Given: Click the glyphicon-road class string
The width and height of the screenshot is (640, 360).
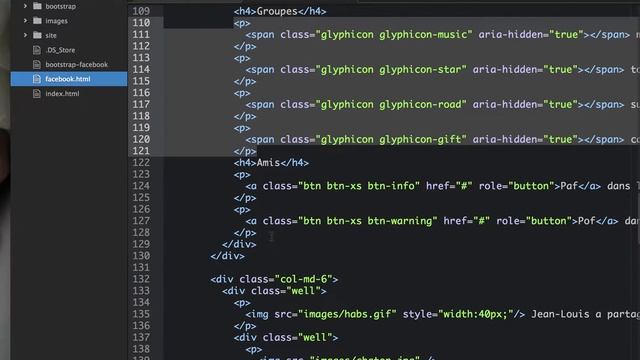Looking at the screenshot, I should click(391, 104).
